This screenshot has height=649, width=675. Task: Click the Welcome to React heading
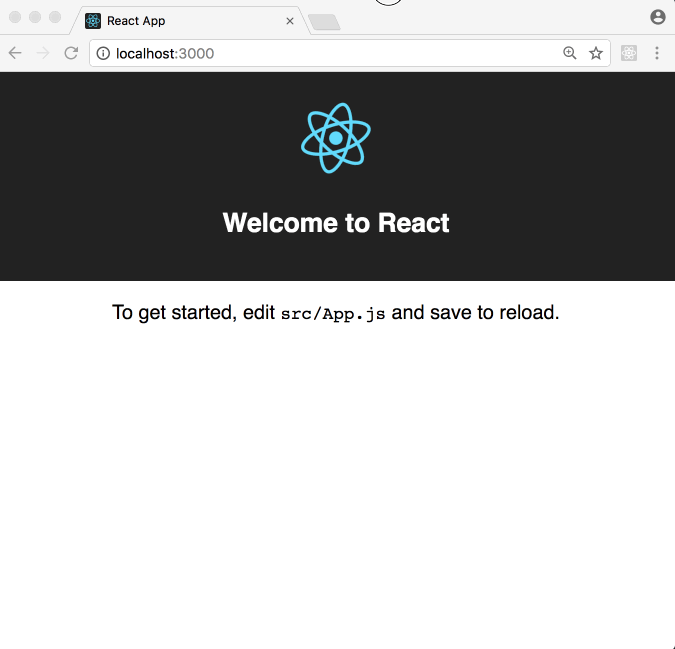pyautogui.click(x=336, y=222)
